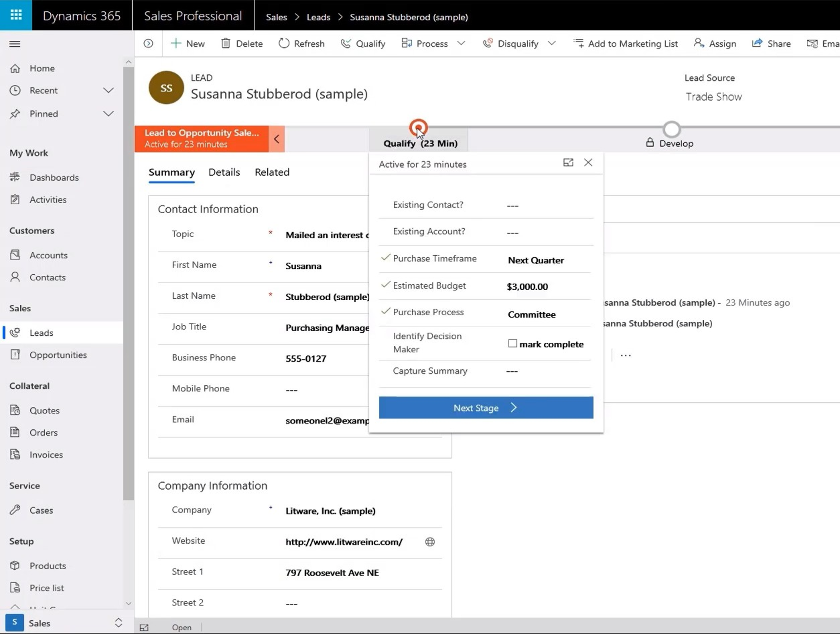
Task: Click Add to Marketing List
Action: pos(626,44)
